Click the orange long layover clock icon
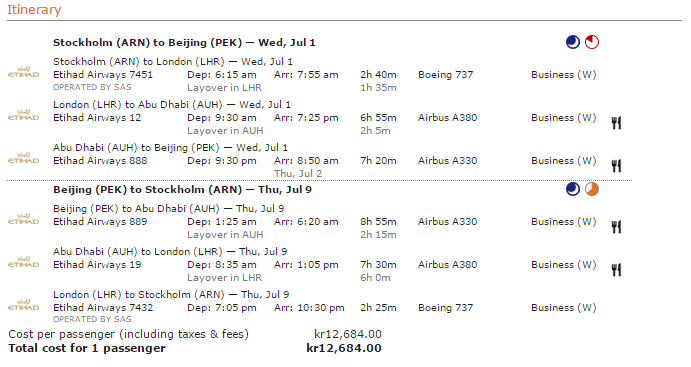 592,189
